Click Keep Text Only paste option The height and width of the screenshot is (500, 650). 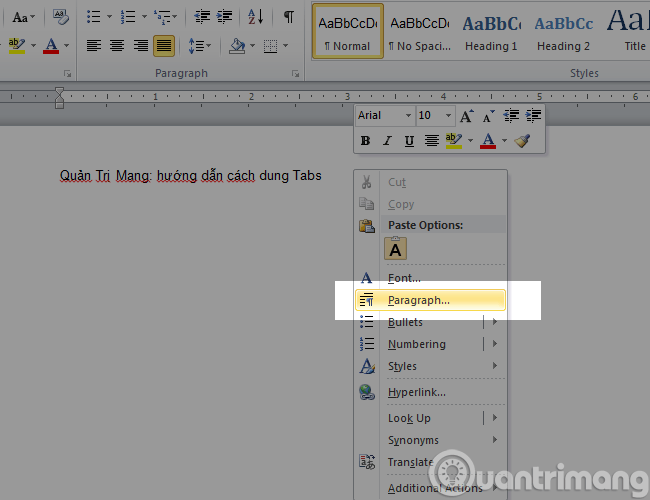tap(396, 250)
